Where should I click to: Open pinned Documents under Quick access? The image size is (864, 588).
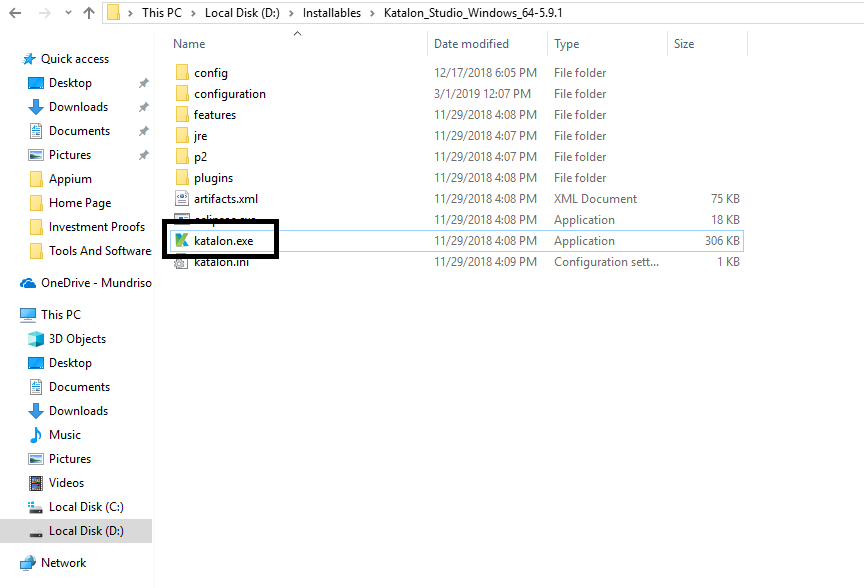79,131
